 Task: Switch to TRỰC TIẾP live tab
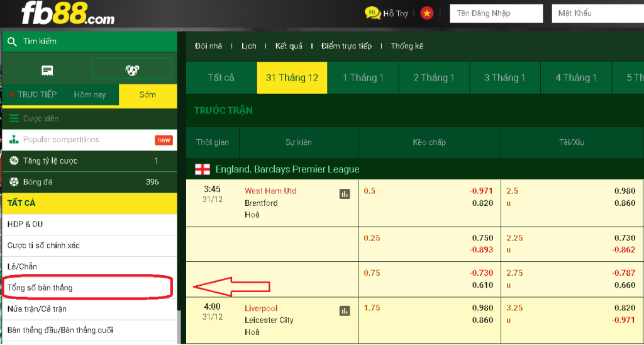tap(33, 94)
